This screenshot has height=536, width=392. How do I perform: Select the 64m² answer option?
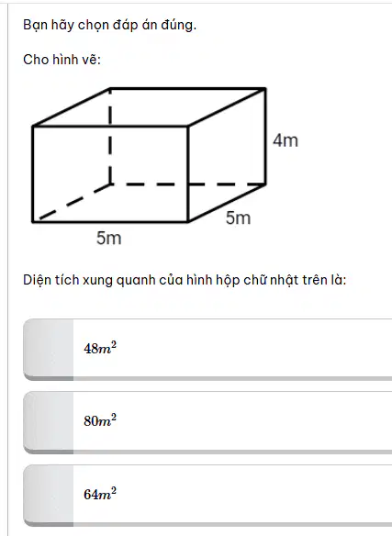point(207,496)
